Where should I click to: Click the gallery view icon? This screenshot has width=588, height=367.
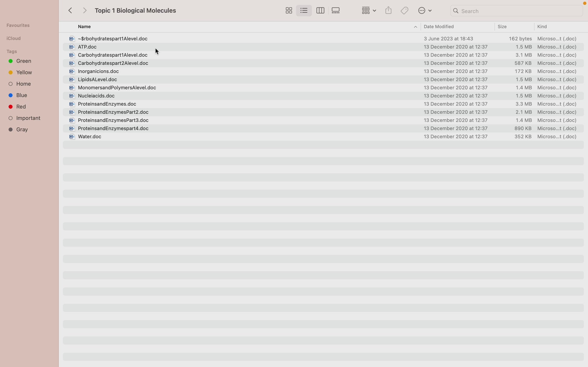pyautogui.click(x=335, y=10)
